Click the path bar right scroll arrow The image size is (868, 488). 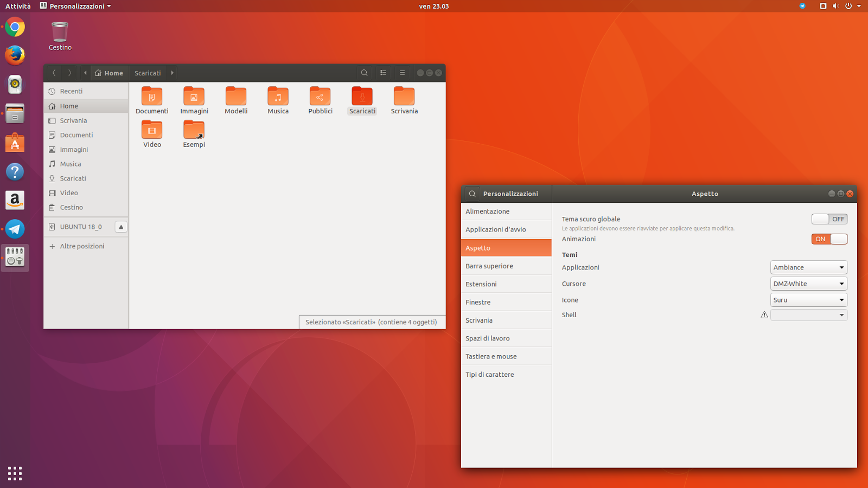pyautogui.click(x=172, y=73)
